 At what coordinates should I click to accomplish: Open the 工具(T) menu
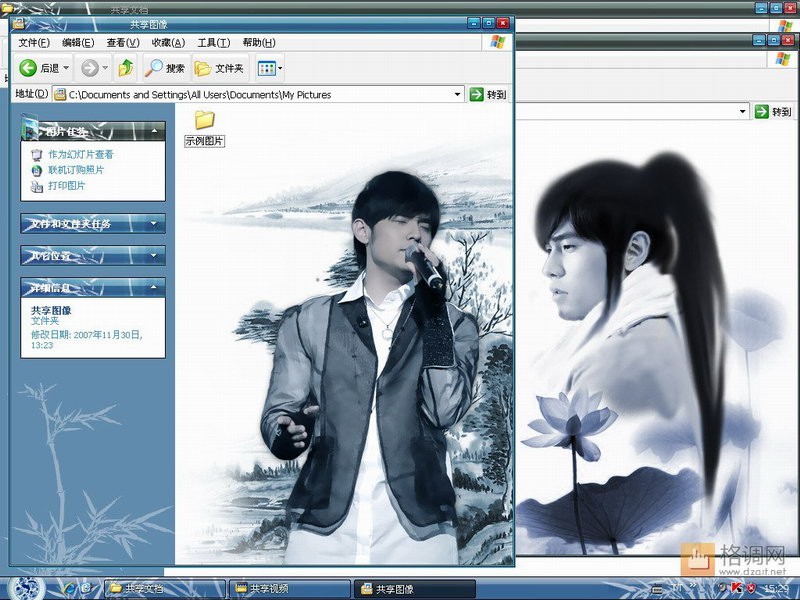[214, 43]
